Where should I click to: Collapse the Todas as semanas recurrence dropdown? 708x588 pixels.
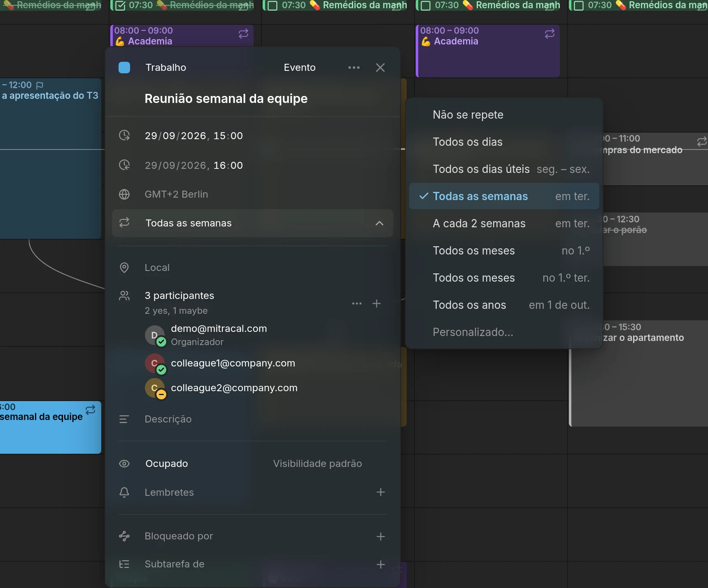pos(380,223)
